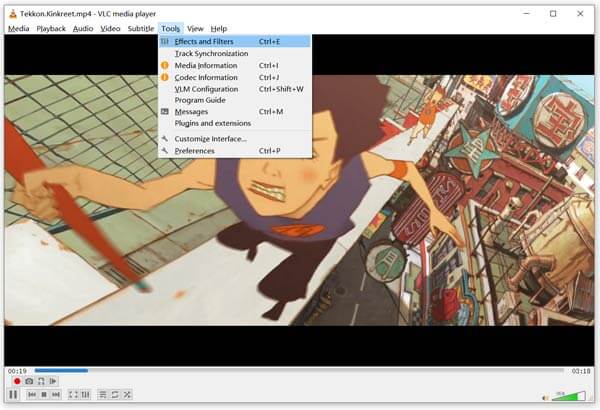Select Program Guide

pos(235,100)
